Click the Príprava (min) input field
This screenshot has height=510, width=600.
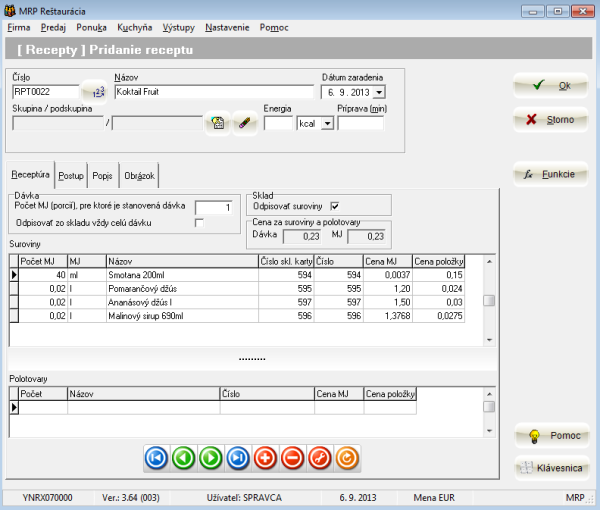coord(360,124)
